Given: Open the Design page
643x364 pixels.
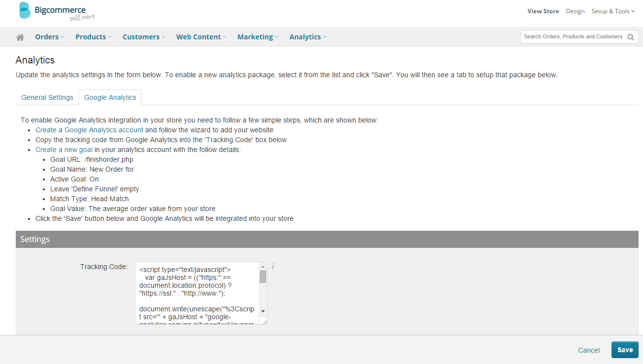Looking at the screenshot, I should [x=575, y=11].
